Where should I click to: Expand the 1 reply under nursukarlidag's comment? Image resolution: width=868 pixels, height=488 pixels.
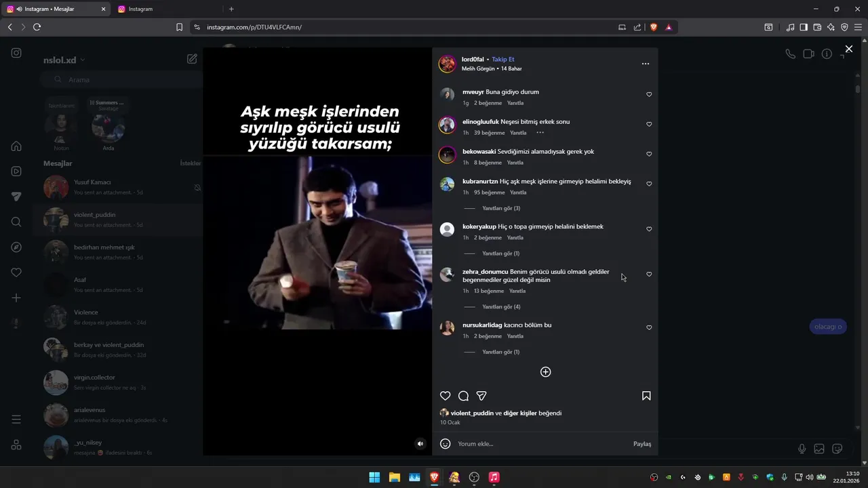click(x=500, y=352)
